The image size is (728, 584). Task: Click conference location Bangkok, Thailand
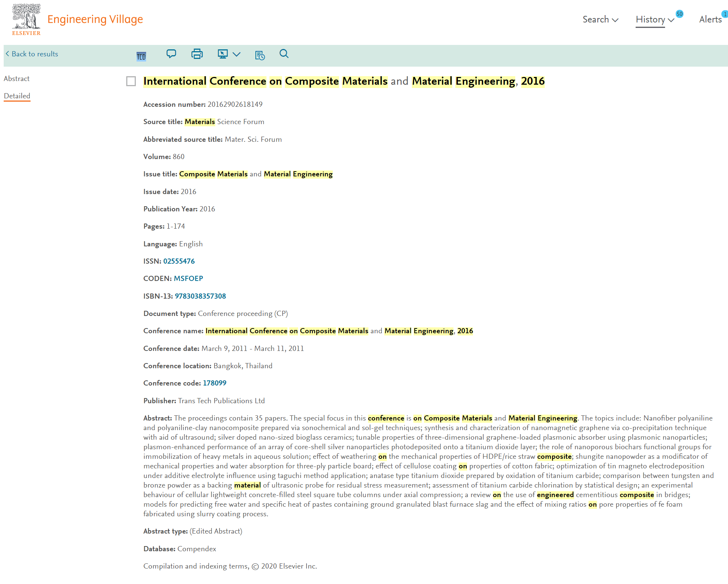(x=243, y=366)
